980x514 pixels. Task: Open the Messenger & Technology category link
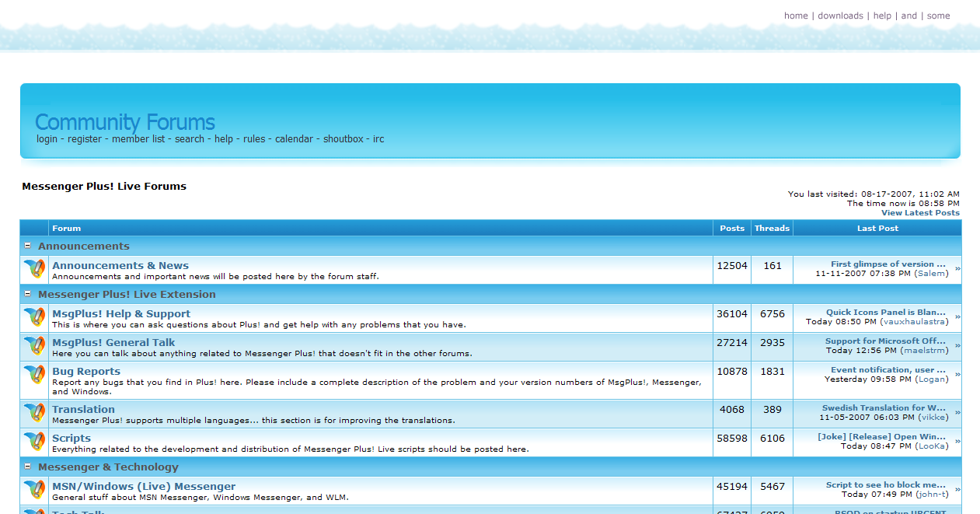click(x=108, y=467)
